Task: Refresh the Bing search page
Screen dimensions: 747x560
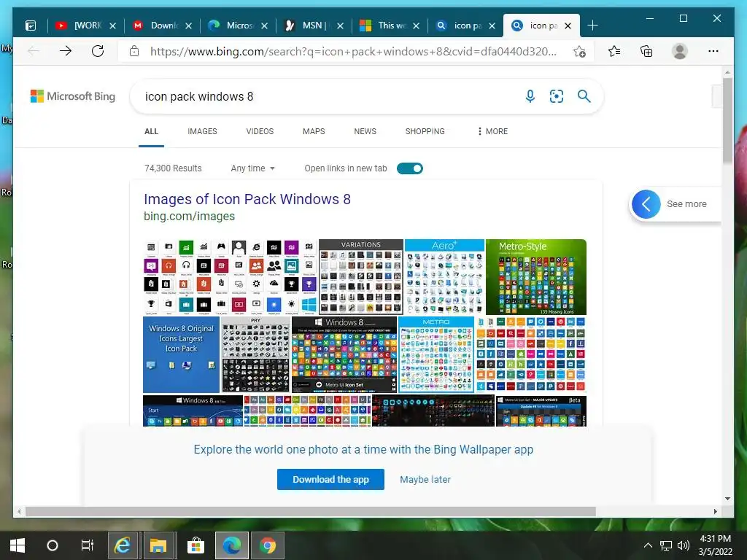Action: 98,51
